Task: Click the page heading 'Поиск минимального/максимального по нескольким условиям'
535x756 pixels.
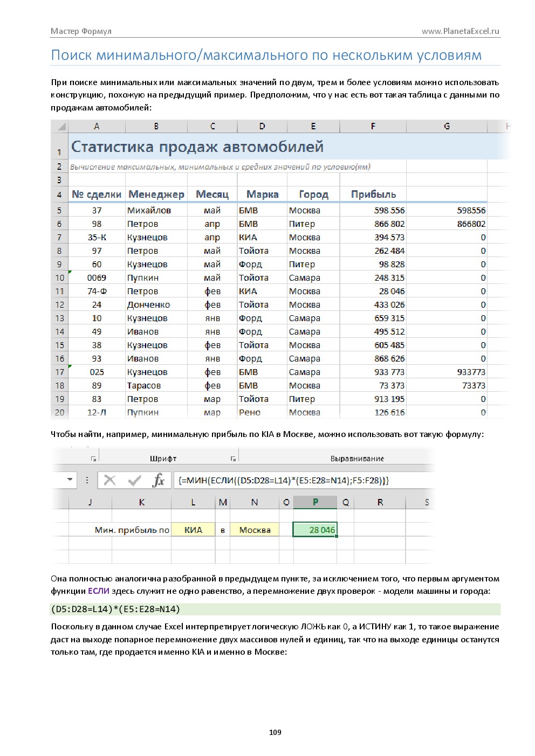Action: pyautogui.click(x=266, y=55)
